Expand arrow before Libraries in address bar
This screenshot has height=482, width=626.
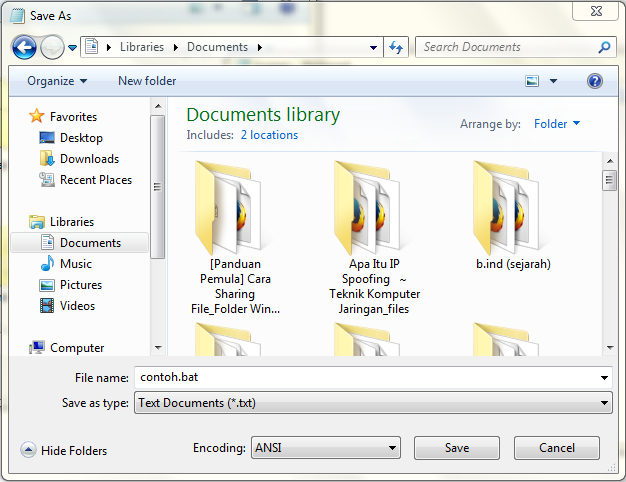[109, 48]
